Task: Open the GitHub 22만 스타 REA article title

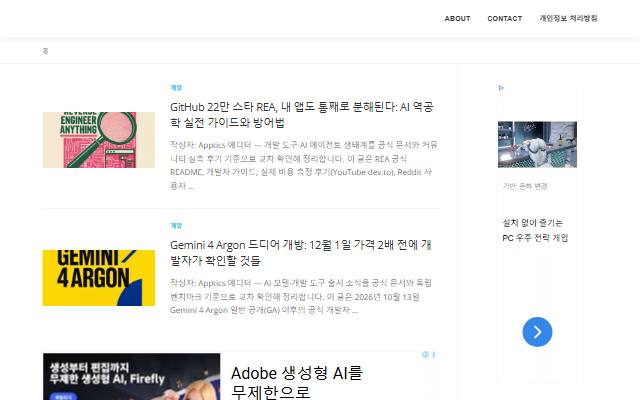Action: tap(302, 114)
